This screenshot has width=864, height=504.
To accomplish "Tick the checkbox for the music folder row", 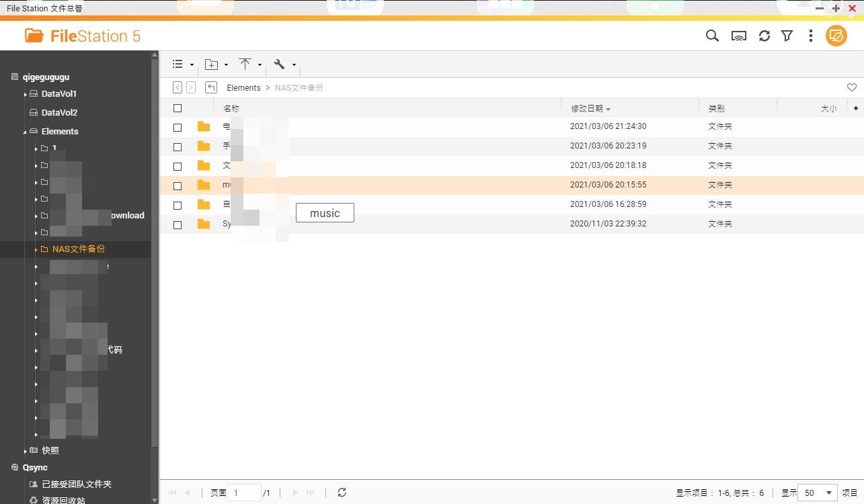I will (178, 185).
